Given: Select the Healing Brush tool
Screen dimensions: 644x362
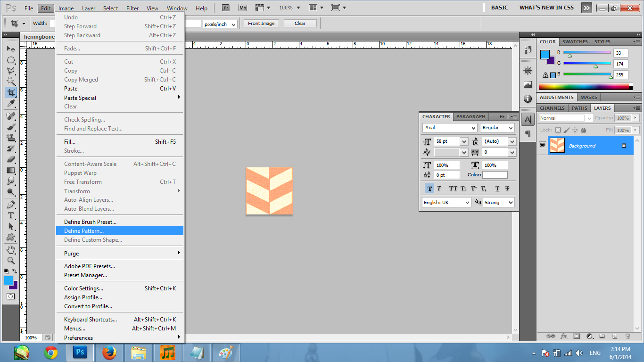Looking at the screenshot, I should tap(11, 116).
